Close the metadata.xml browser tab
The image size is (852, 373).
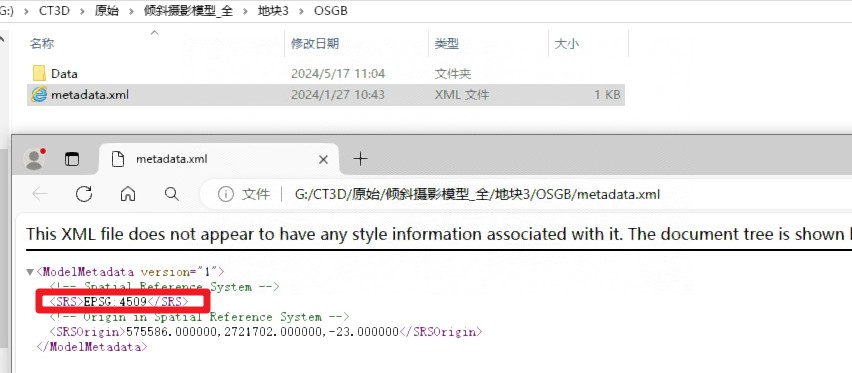click(323, 160)
